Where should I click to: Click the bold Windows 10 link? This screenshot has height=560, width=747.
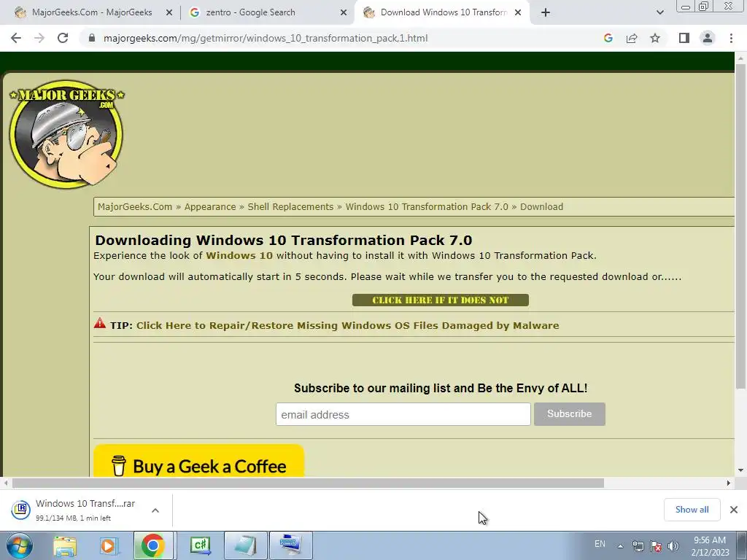pos(239,256)
